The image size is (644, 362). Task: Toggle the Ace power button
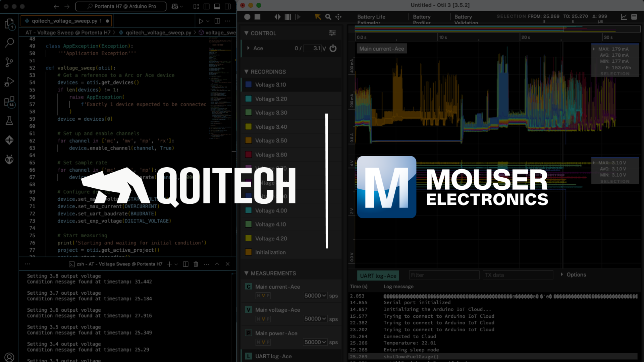tap(333, 48)
